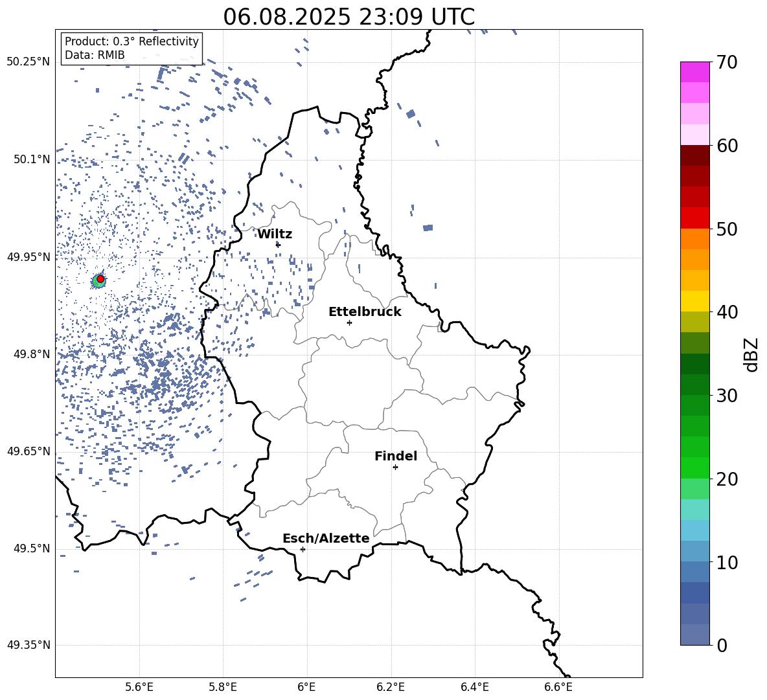Click the 49.35°N latitude label
Viewport: 767px width, 700px height.
pos(29,645)
